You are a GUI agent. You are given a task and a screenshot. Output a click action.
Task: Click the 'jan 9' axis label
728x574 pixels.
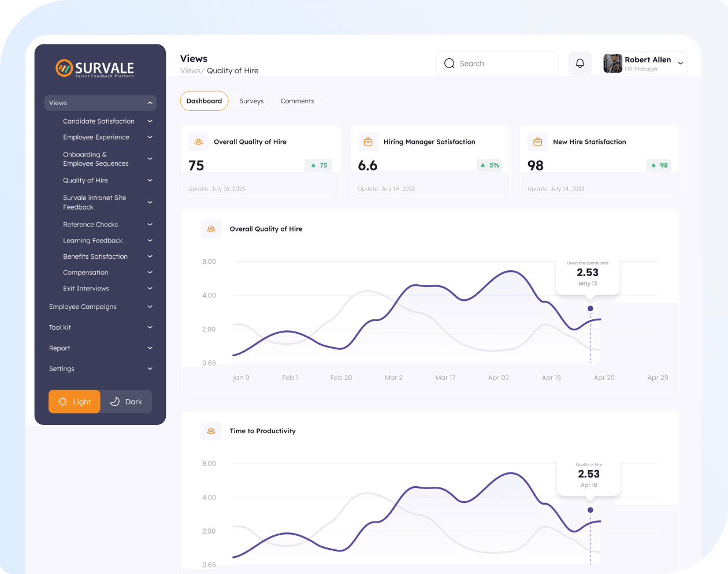click(241, 378)
